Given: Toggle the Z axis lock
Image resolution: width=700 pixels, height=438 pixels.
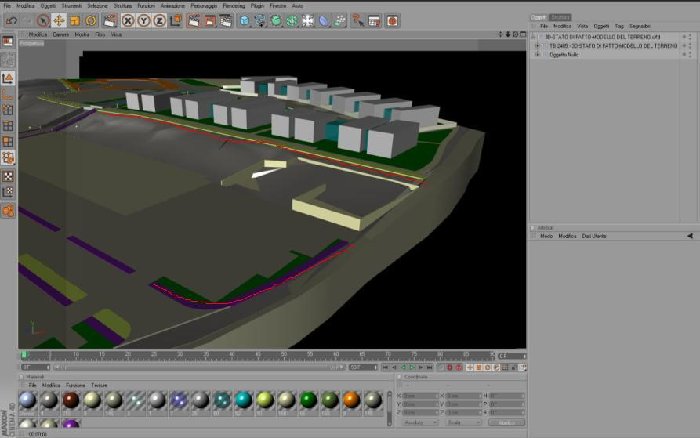Looking at the screenshot, I should tap(160, 21).
